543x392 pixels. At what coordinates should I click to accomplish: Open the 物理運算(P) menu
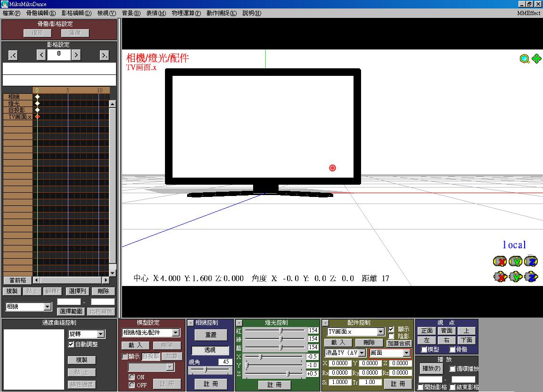[186, 13]
